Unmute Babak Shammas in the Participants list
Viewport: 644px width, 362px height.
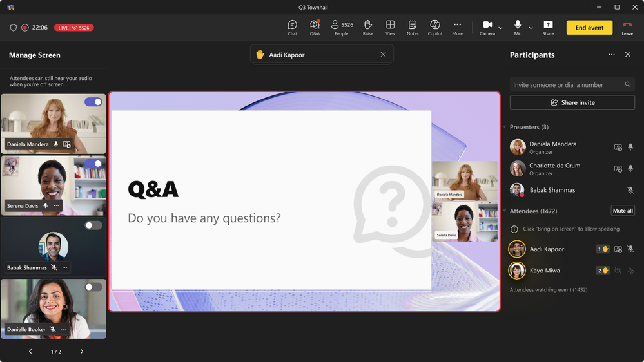[x=630, y=190]
